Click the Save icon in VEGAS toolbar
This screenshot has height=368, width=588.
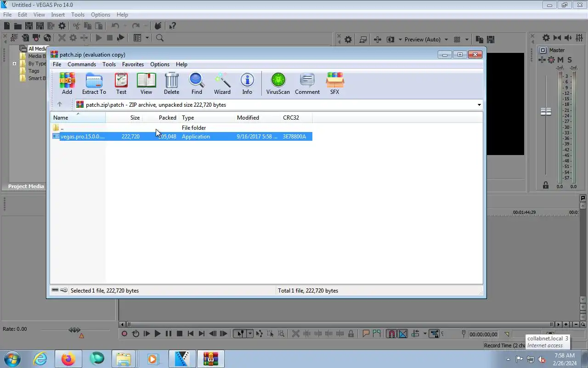28,26
